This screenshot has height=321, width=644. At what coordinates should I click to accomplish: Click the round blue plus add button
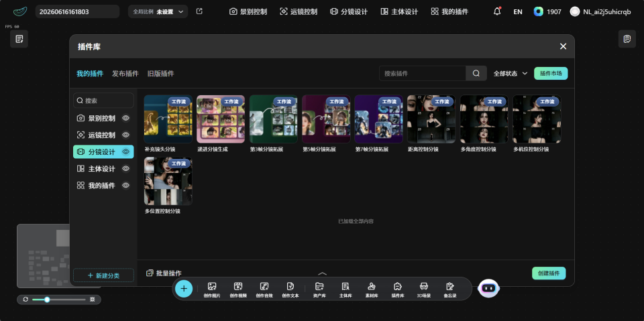coord(184,289)
